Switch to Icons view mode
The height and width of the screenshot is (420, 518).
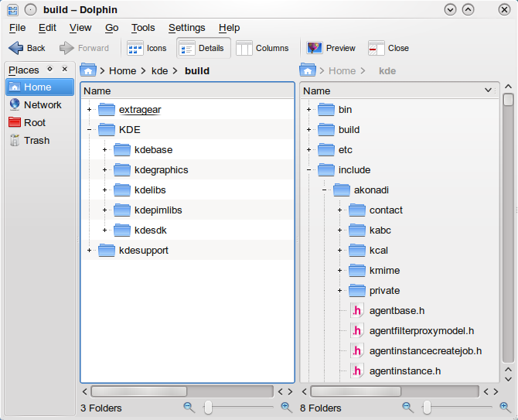pos(147,48)
